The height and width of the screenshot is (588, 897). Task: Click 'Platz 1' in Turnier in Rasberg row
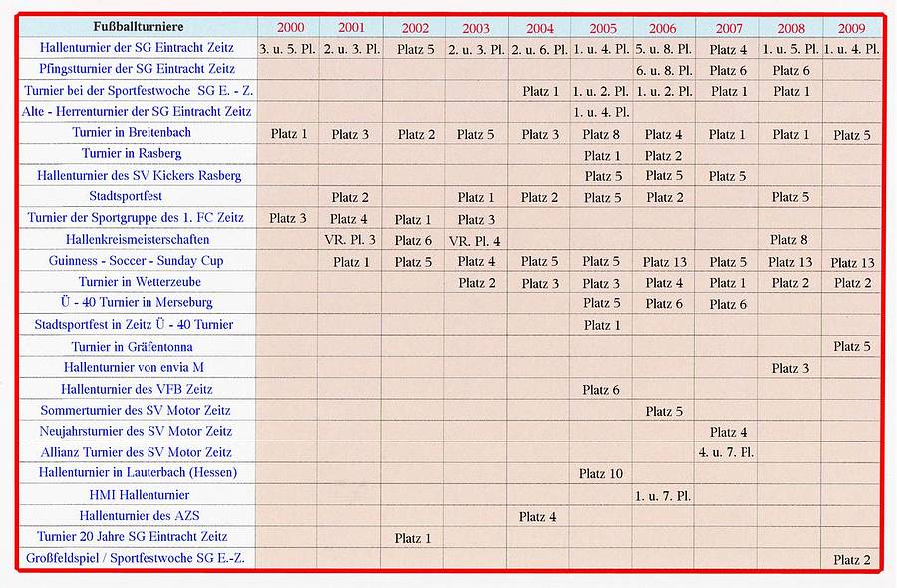pyautogui.click(x=602, y=156)
